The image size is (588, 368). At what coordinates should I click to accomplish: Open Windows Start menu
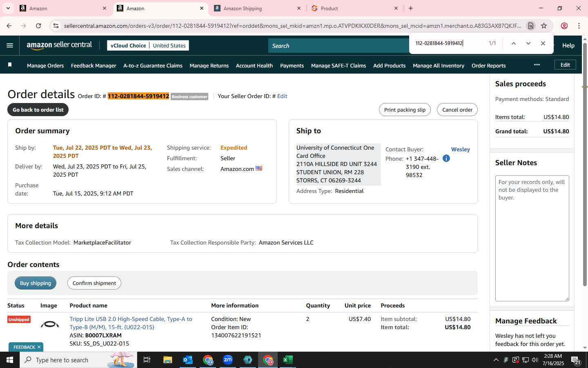point(10,360)
